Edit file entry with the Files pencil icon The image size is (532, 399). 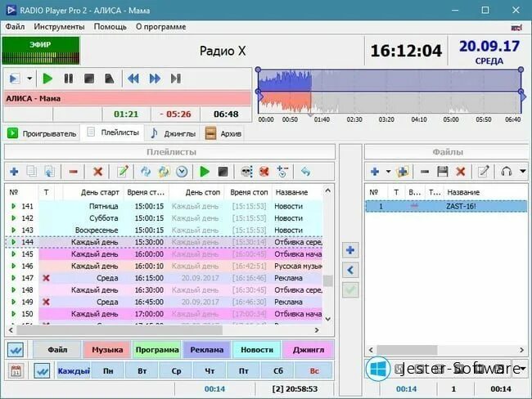pyautogui.click(x=483, y=172)
